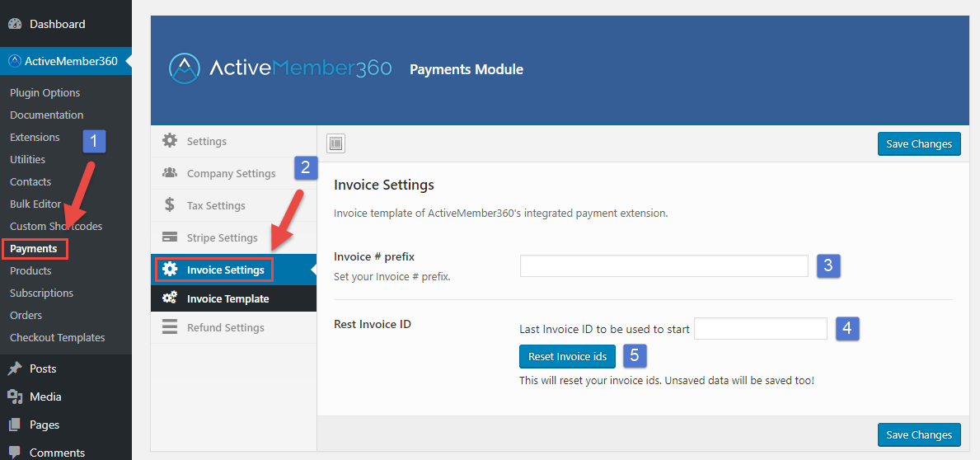Open the Invoice Template sub-tab
Screen dimensions: 980x460
click(x=234, y=298)
